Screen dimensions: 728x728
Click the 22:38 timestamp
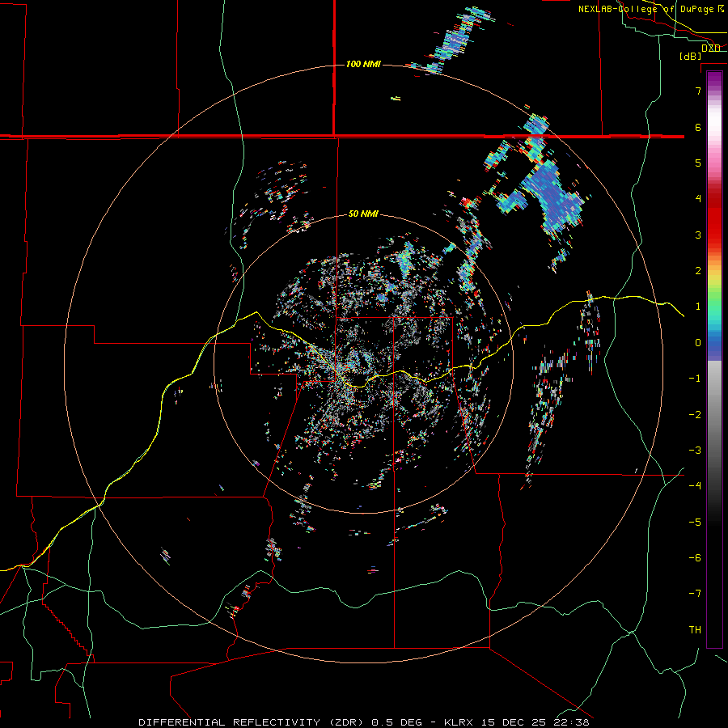pos(572,722)
